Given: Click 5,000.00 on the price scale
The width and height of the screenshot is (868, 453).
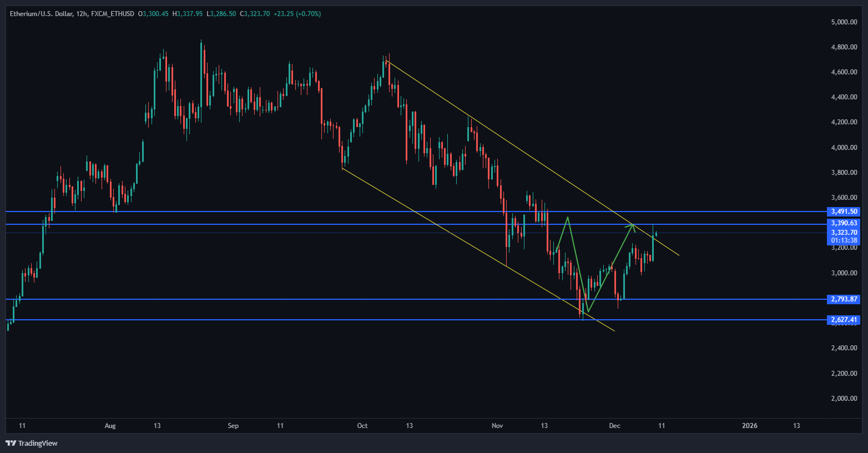Looking at the screenshot, I should 844,22.
